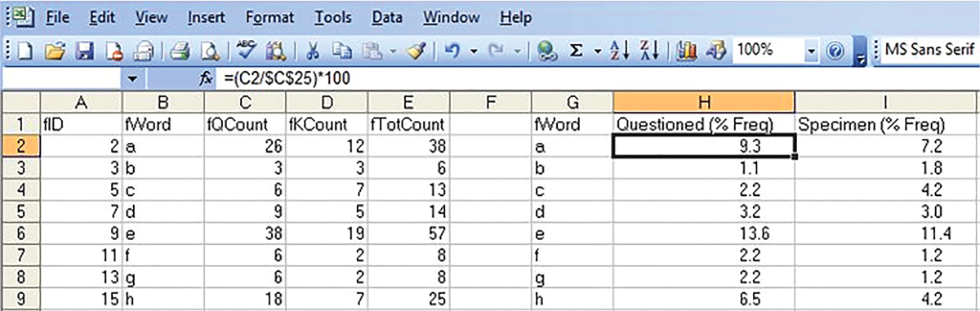Click the Paste clipboard icon

[372, 51]
